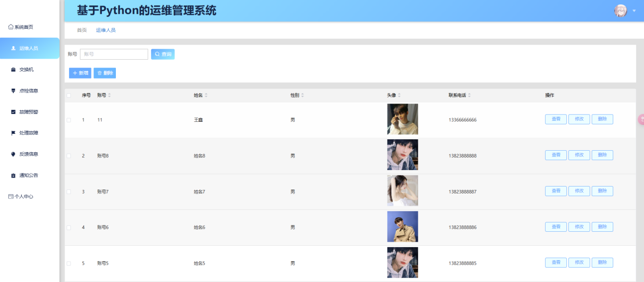
Task: Click the icon beside 点检信息
Action: point(13,91)
